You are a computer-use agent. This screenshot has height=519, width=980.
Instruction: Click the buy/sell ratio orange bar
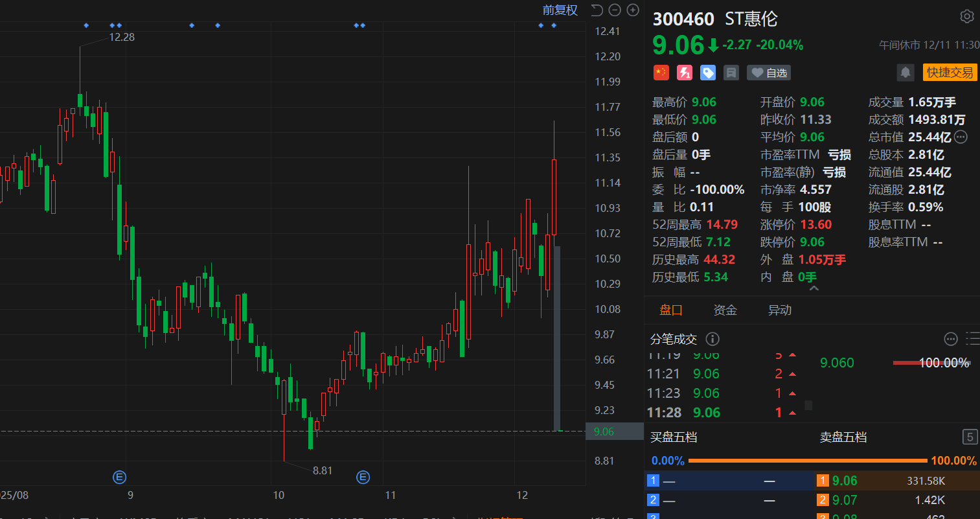pos(807,461)
